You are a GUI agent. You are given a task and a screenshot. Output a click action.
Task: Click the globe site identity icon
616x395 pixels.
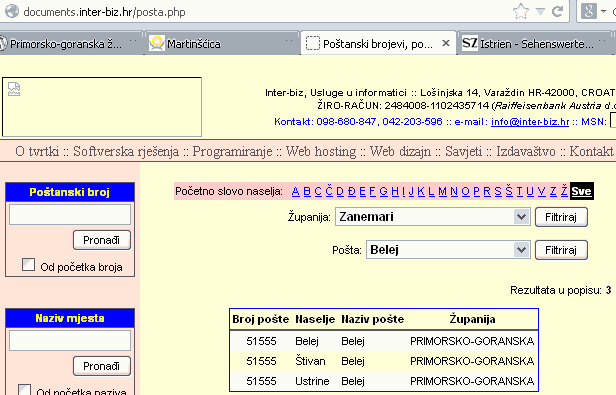(x=12, y=11)
